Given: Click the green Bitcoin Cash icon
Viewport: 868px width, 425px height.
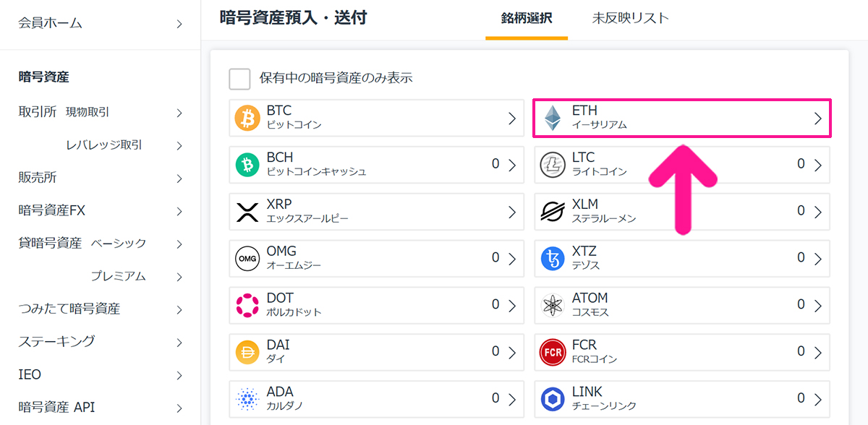Looking at the screenshot, I should click(x=247, y=166).
